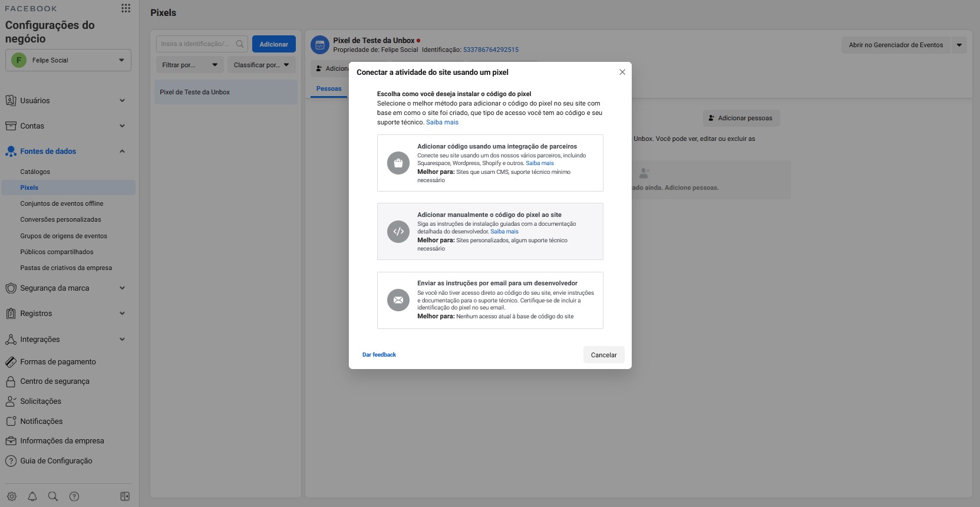Viewport: 980px width, 507px height.
Task: Select Pixel de Teste da Unbox row
Action: [226, 92]
